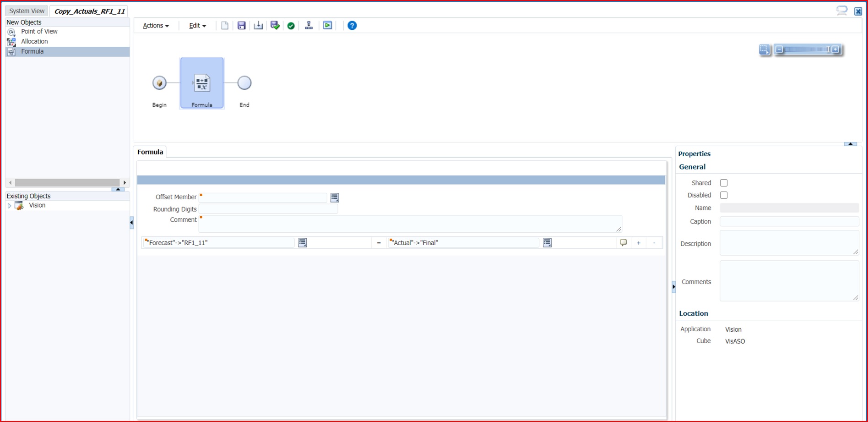Open the Actions dropdown menu
The height and width of the screenshot is (422, 868).
pyautogui.click(x=155, y=25)
